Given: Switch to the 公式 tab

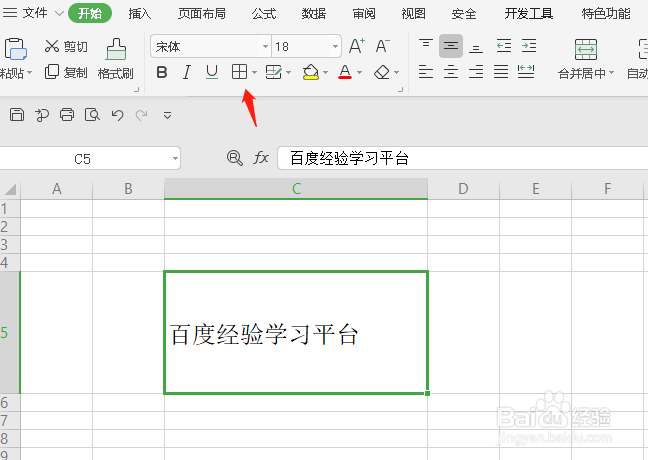Looking at the screenshot, I should pos(264,14).
